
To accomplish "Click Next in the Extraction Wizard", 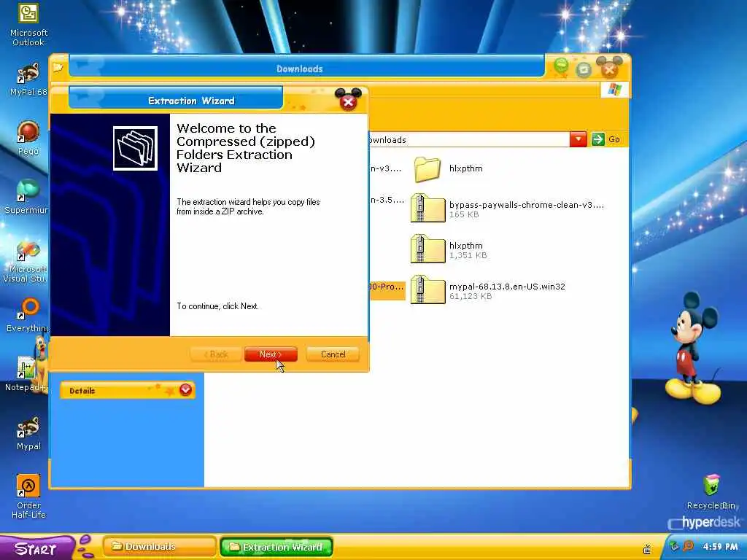I will pos(271,354).
